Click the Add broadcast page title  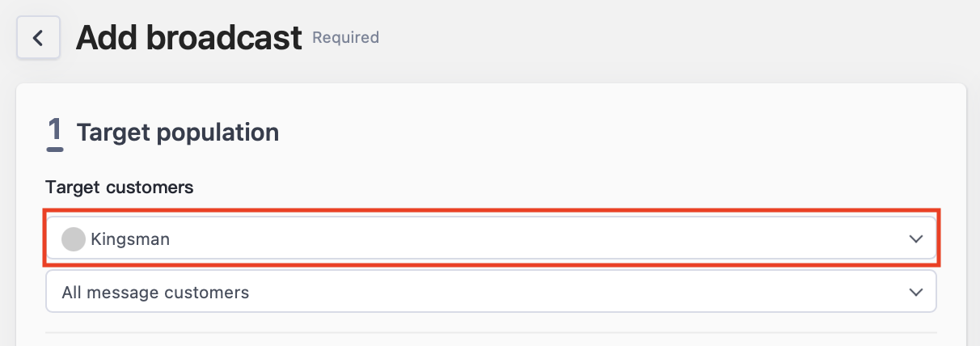188,38
